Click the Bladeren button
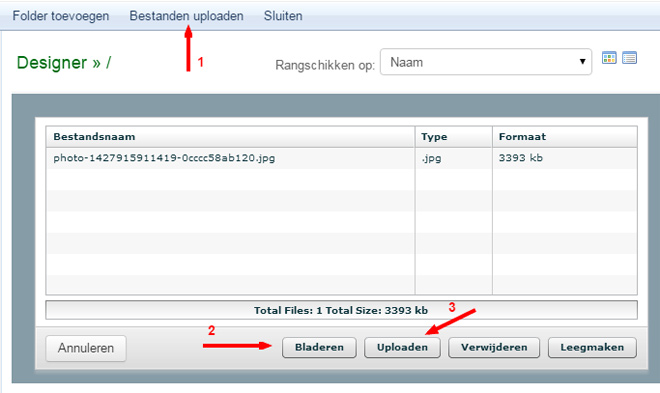The height and width of the screenshot is (393, 660). 319,347
